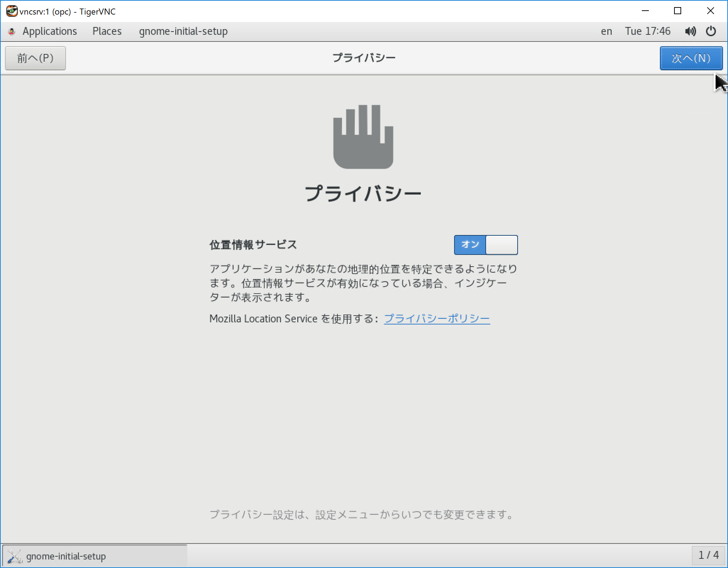Enable location services switch

pos(486,245)
